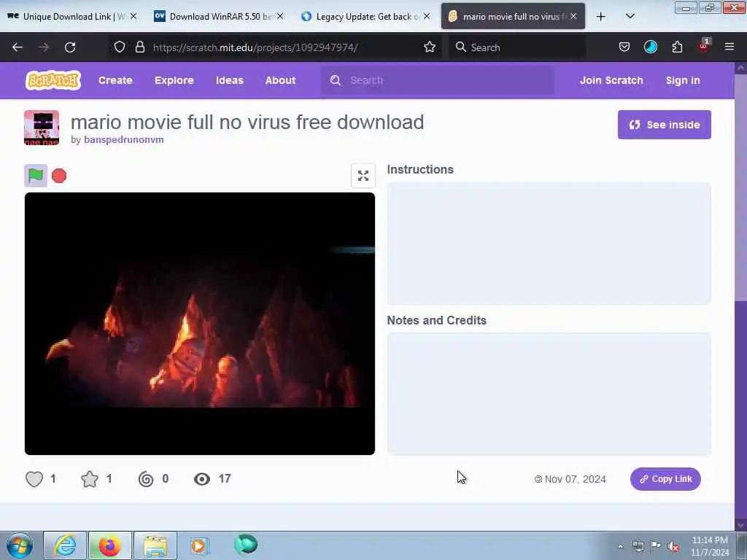The width and height of the screenshot is (747, 560).
Task: Click the Instructions text box
Action: (549, 244)
